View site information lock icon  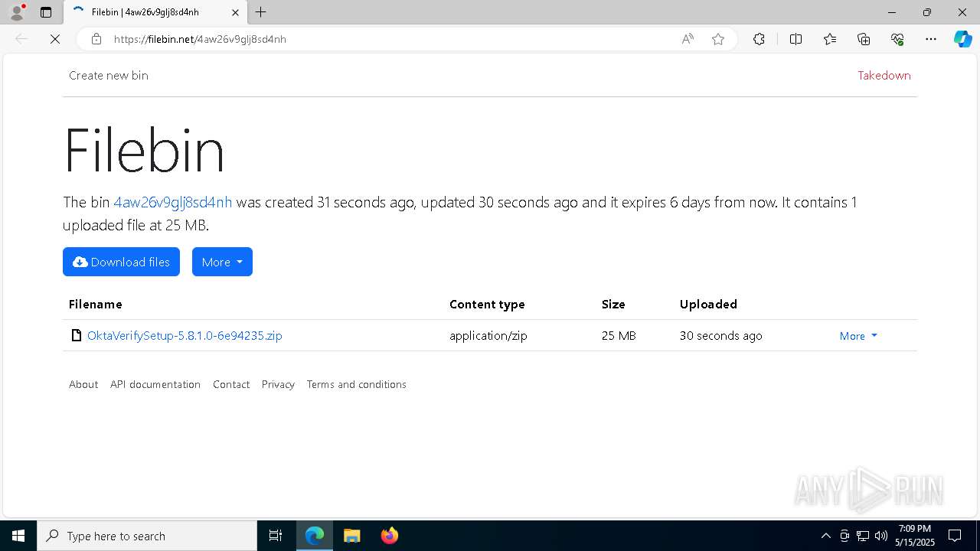96,39
